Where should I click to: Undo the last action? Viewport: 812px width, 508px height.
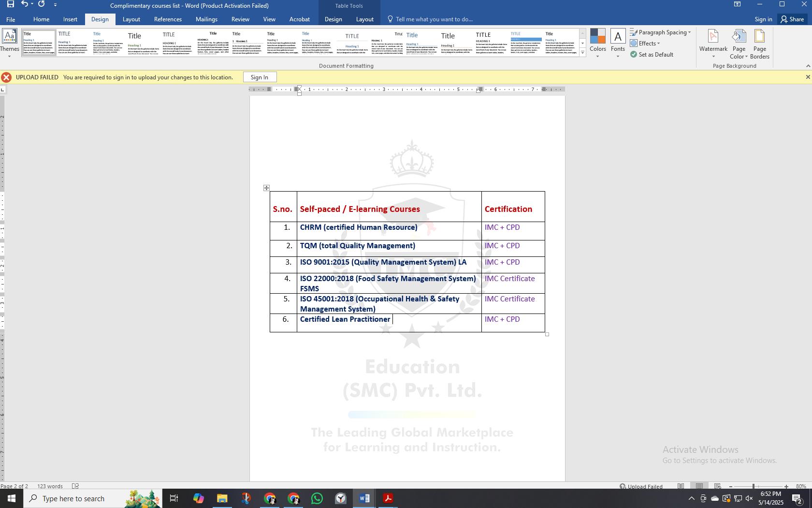click(x=24, y=4)
